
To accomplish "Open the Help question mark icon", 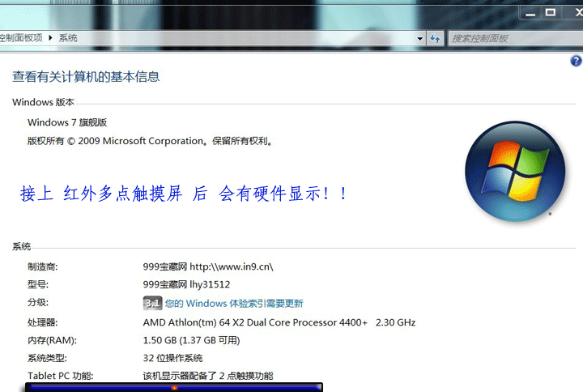I will click(576, 61).
